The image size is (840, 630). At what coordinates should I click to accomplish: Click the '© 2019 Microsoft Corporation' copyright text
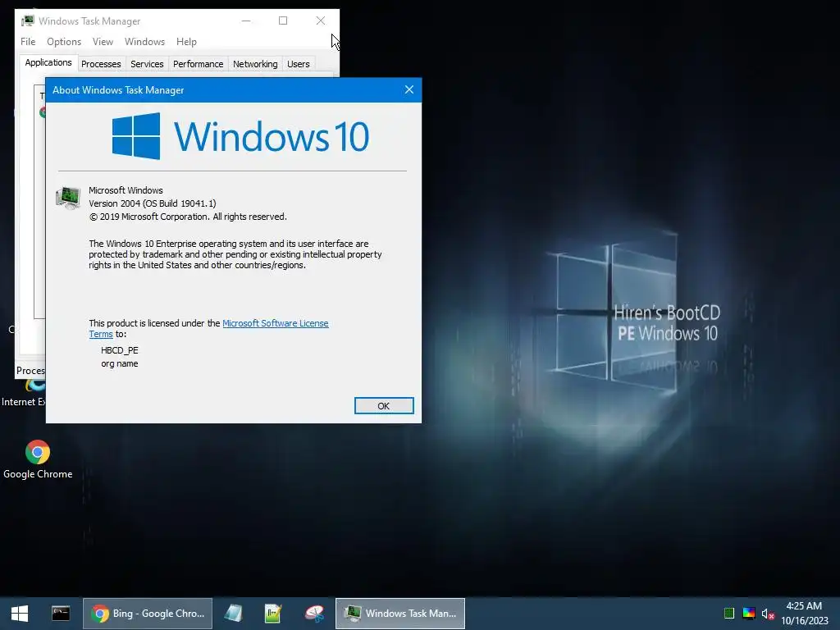pos(188,217)
